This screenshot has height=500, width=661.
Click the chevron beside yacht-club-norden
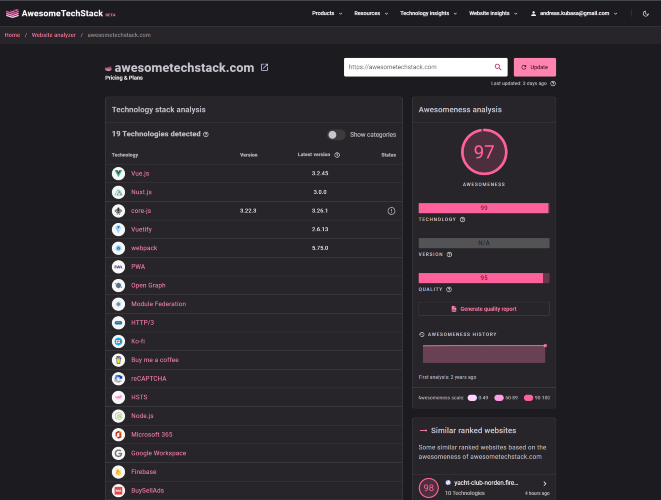click(545, 484)
